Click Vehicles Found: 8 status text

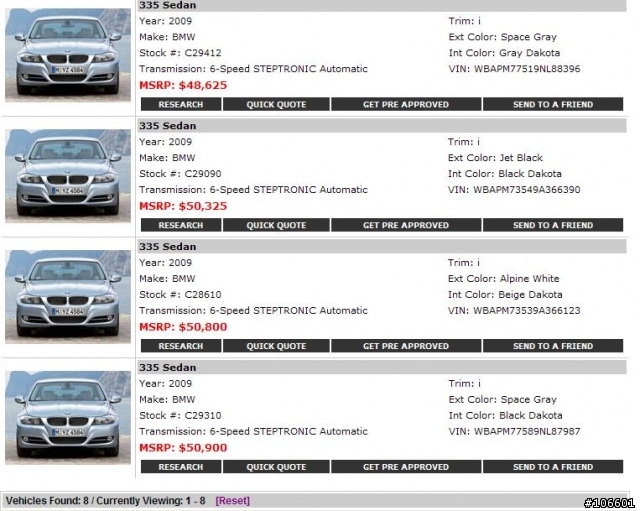coord(47,500)
